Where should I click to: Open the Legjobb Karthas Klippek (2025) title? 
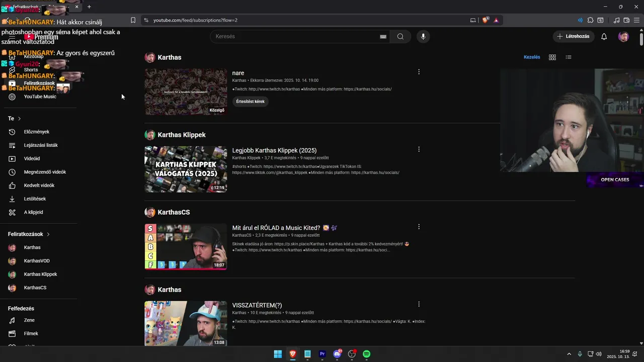274,150
